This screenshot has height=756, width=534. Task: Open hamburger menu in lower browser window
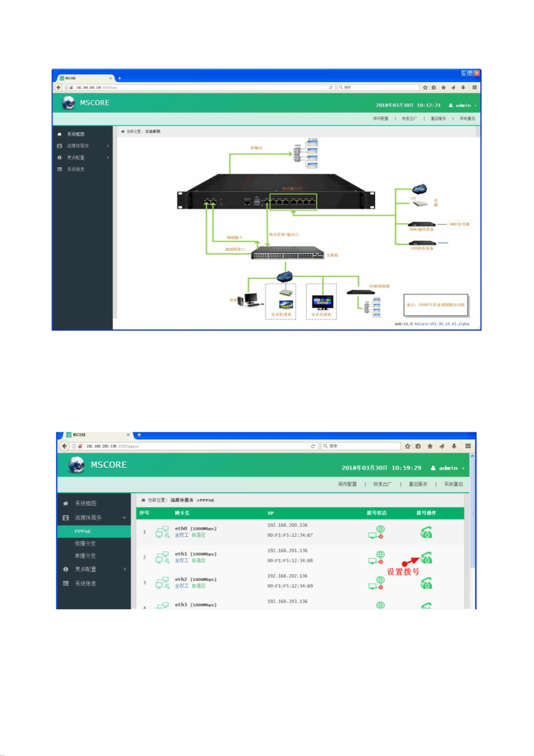coord(468,446)
